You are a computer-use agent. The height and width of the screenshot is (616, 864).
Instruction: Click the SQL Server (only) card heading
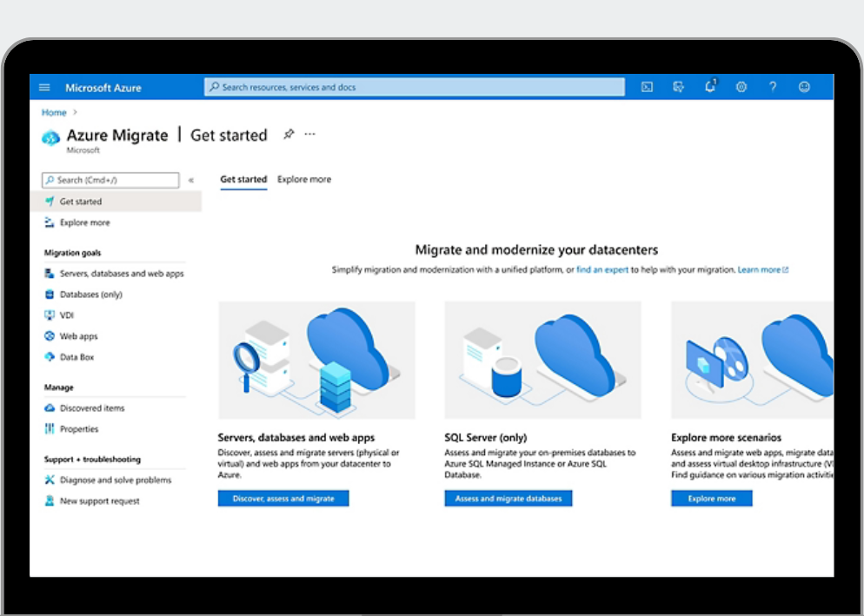[485, 438]
